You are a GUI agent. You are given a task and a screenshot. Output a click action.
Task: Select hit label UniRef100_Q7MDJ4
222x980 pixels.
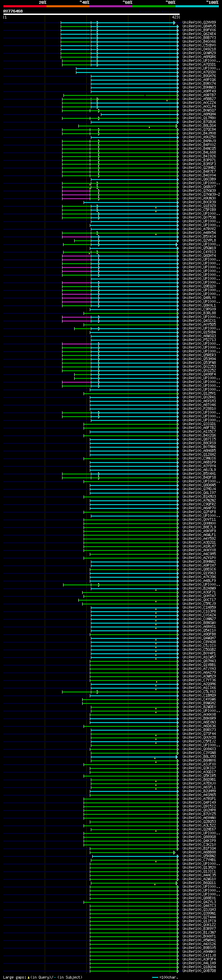coord(199,489)
